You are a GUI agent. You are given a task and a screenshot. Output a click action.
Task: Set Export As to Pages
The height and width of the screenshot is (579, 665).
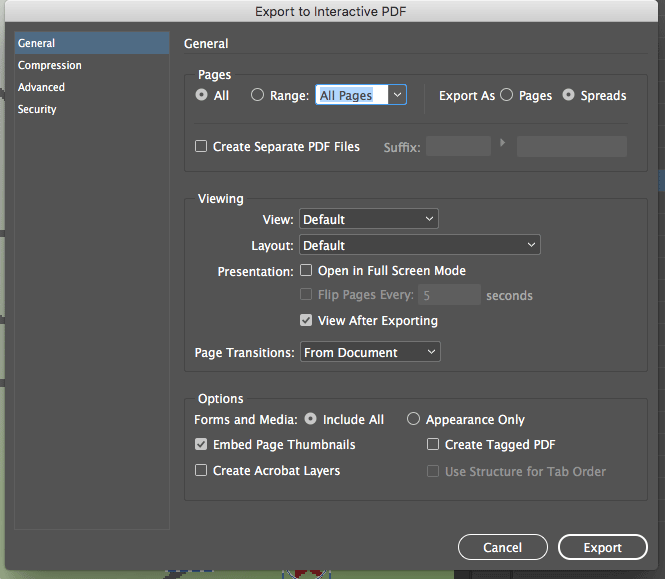(507, 95)
